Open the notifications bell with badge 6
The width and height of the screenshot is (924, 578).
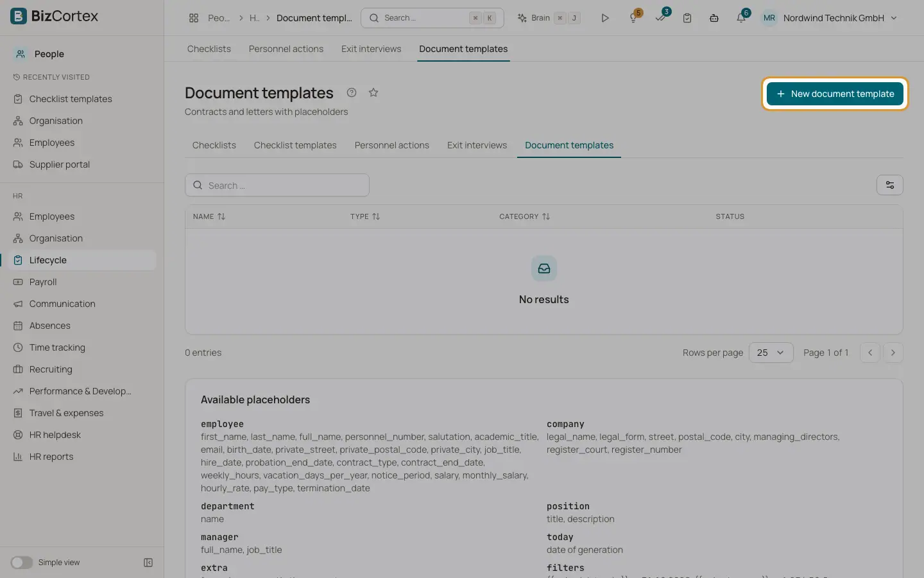741,18
